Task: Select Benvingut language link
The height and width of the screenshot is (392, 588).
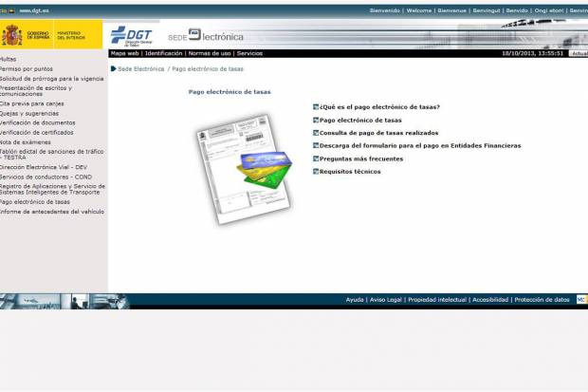Action: click(487, 10)
